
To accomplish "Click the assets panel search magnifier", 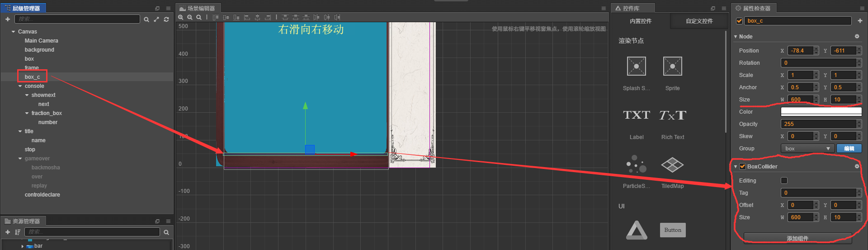I will [x=166, y=232].
